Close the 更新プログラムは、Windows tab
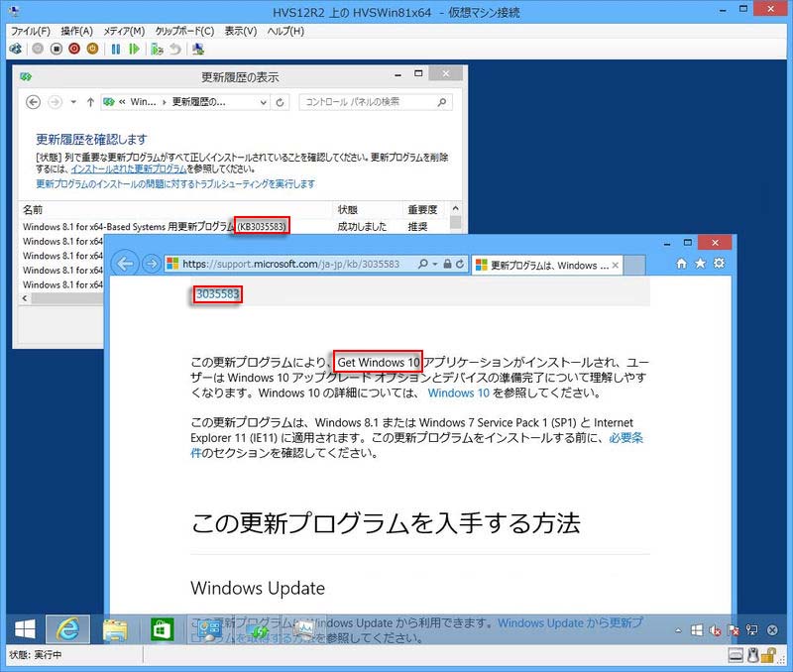The image size is (793, 672). (x=616, y=265)
